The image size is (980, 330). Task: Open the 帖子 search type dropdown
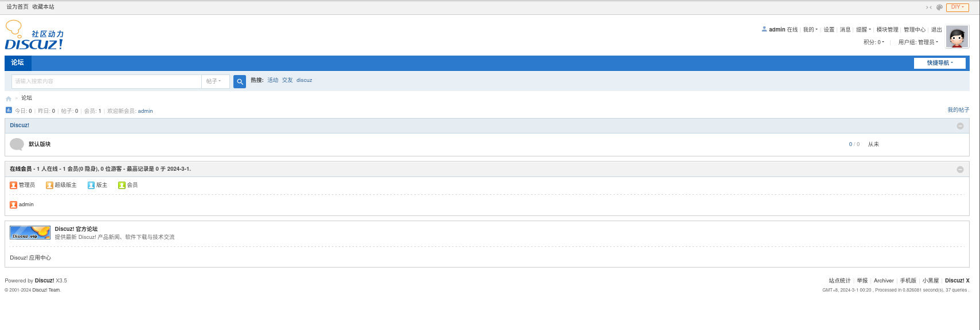(x=214, y=81)
